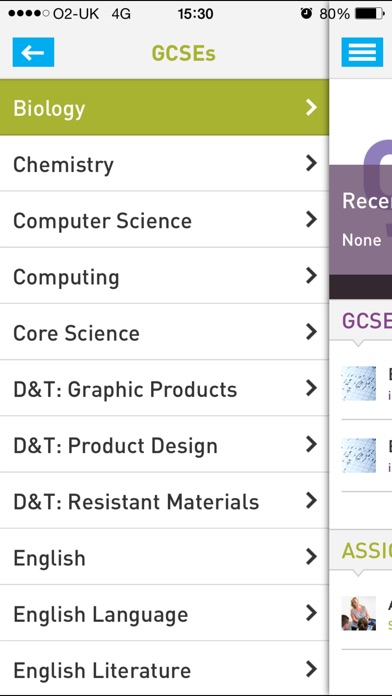Open English Literature subject
This screenshot has width=392, height=696.
coord(164,669)
